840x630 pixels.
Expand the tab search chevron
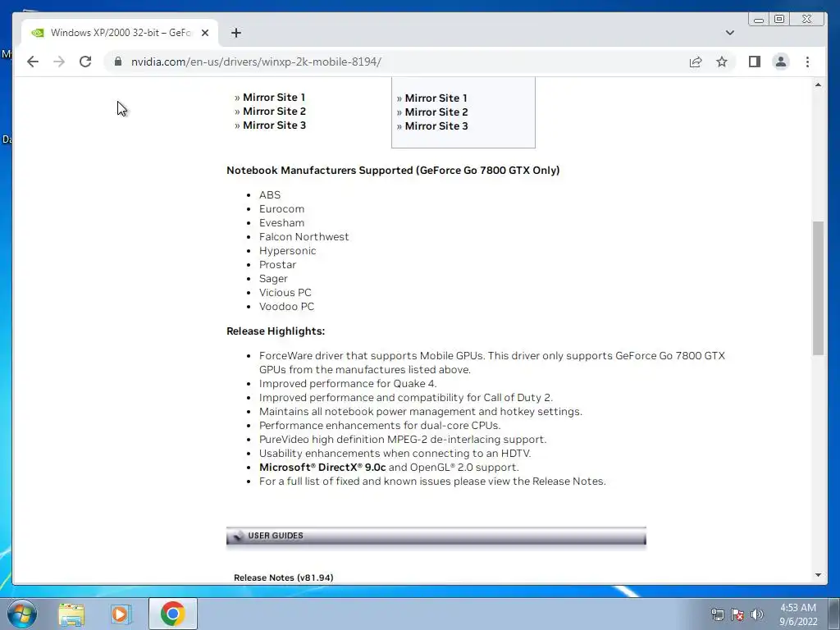[729, 33]
